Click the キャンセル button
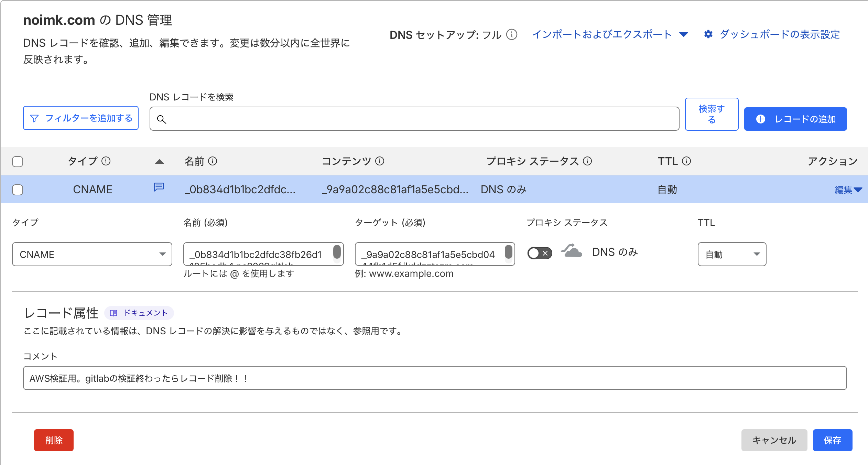The image size is (868, 465). pyautogui.click(x=774, y=440)
